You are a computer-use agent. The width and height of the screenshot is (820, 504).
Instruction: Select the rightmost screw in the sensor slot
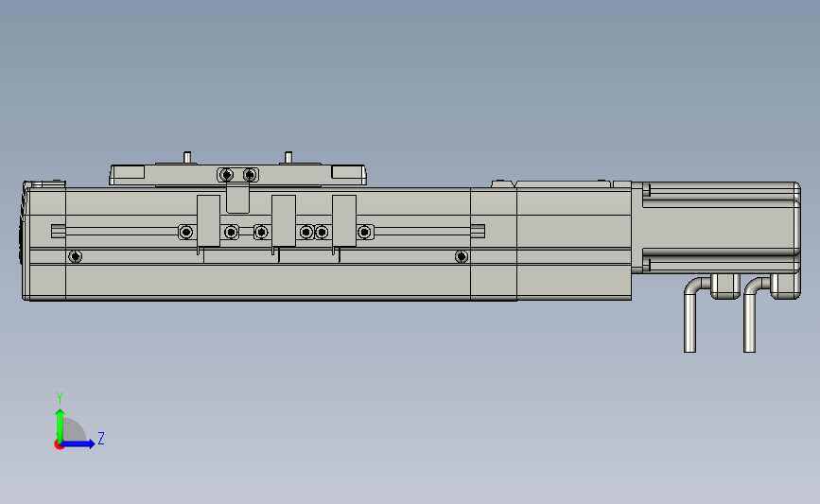pyautogui.click(x=364, y=232)
